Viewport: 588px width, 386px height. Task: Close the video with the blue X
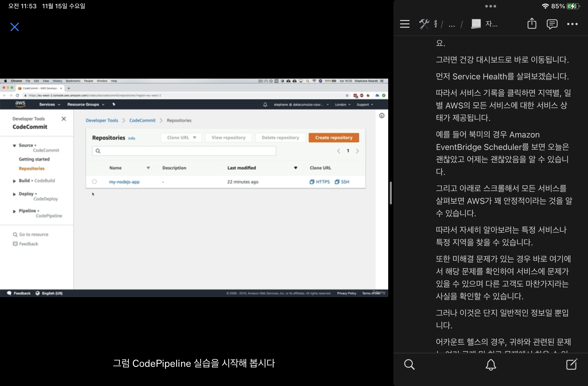15,27
